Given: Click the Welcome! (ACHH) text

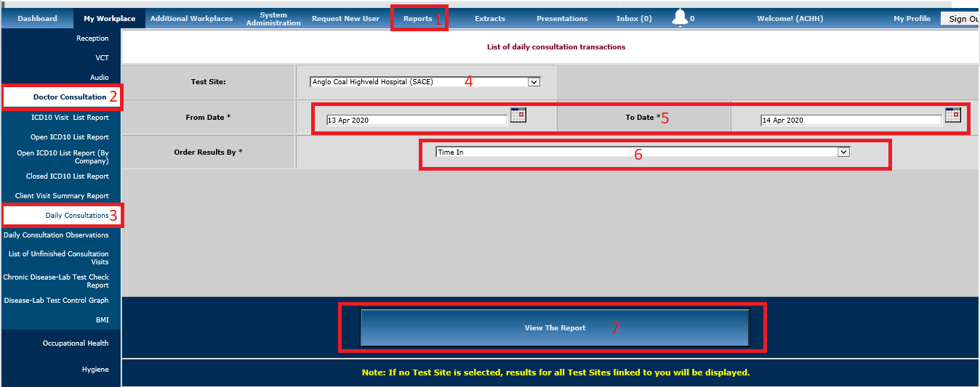Looking at the screenshot, I should pos(790,19).
